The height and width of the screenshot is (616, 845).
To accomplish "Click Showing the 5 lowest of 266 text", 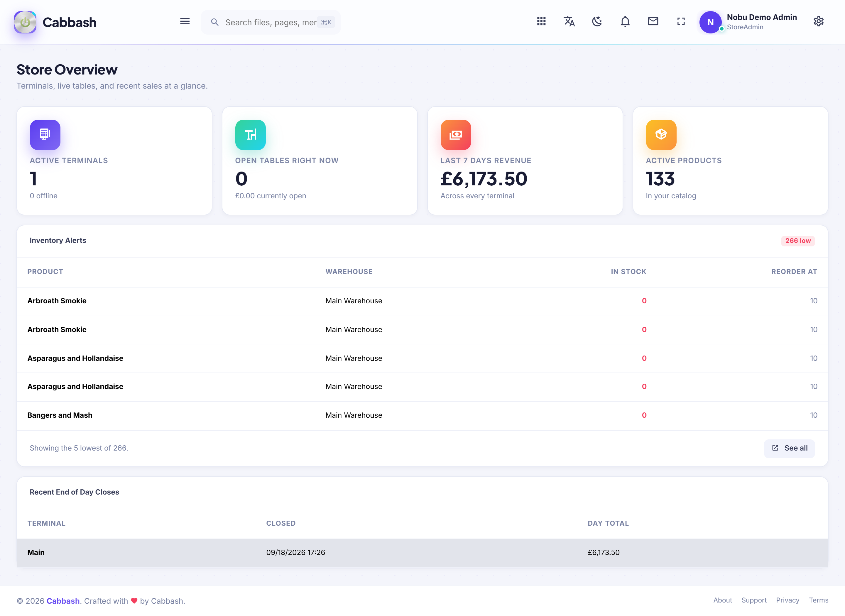I will point(79,448).
